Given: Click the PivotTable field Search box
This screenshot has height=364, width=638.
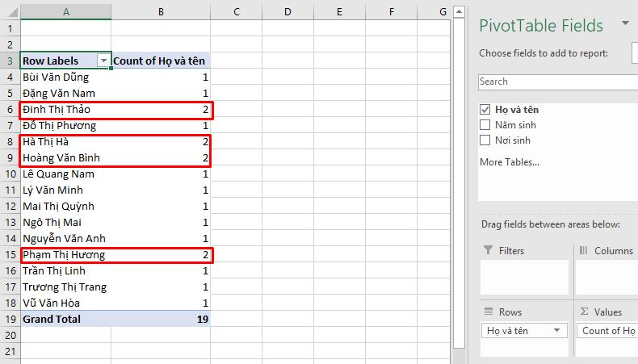Looking at the screenshot, I should [x=558, y=82].
